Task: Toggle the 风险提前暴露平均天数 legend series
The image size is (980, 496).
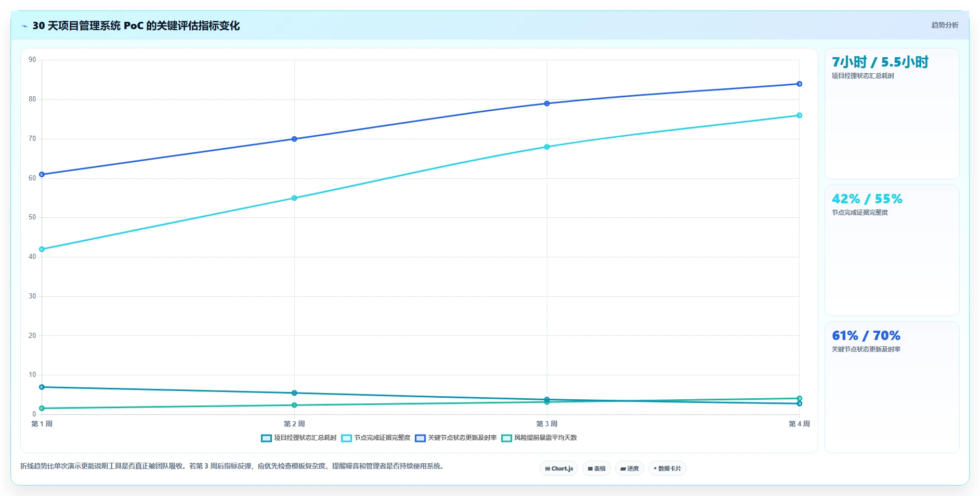Action: pos(539,438)
